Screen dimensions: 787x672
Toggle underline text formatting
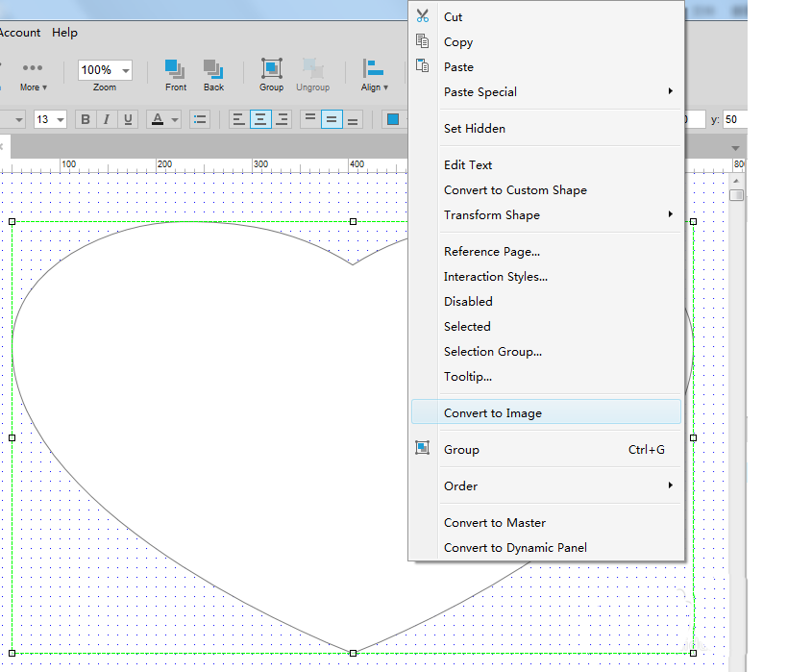coord(127,119)
